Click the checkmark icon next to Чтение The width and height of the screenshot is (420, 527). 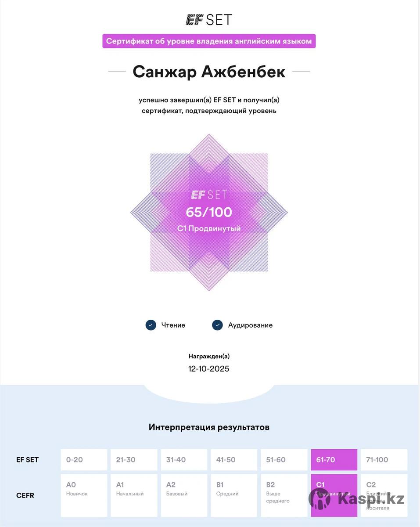pos(151,325)
